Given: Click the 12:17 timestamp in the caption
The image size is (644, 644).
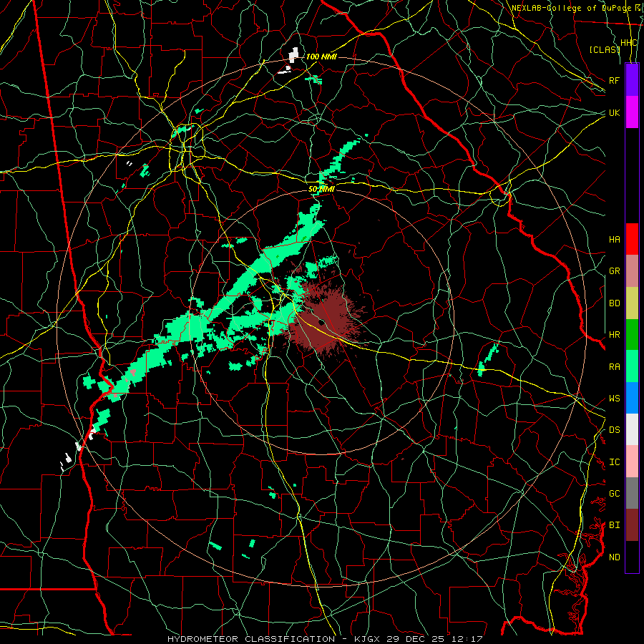Looking at the screenshot, I should pos(467,639).
